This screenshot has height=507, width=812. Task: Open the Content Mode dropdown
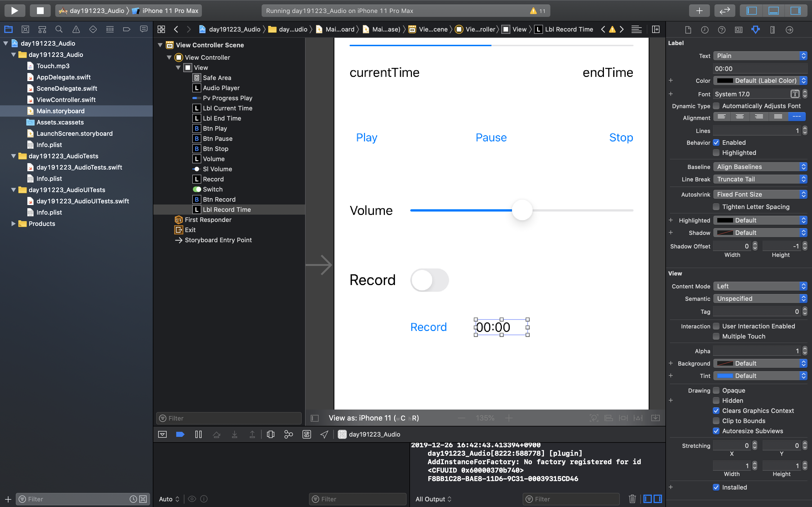point(760,286)
